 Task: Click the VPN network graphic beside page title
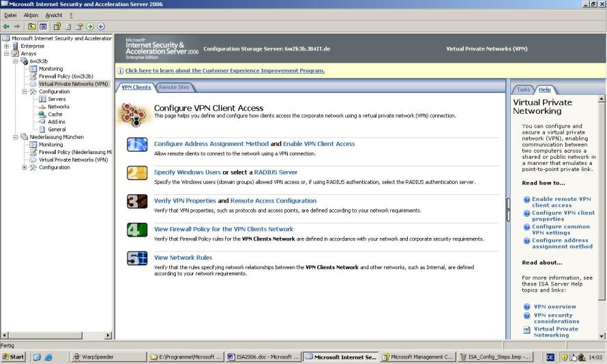pos(133,115)
